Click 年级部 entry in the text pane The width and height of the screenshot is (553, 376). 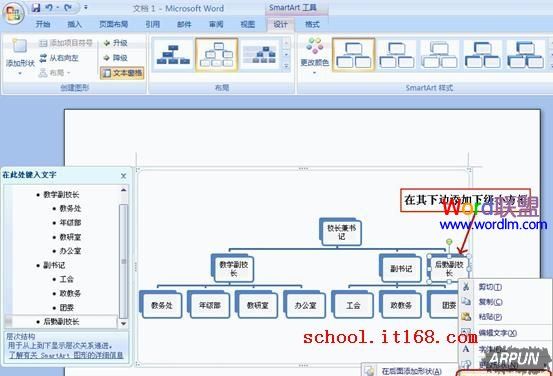point(70,223)
